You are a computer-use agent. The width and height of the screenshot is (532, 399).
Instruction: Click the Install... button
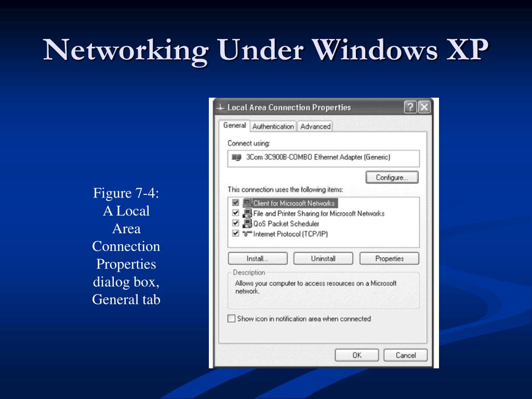[x=258, y=259]
